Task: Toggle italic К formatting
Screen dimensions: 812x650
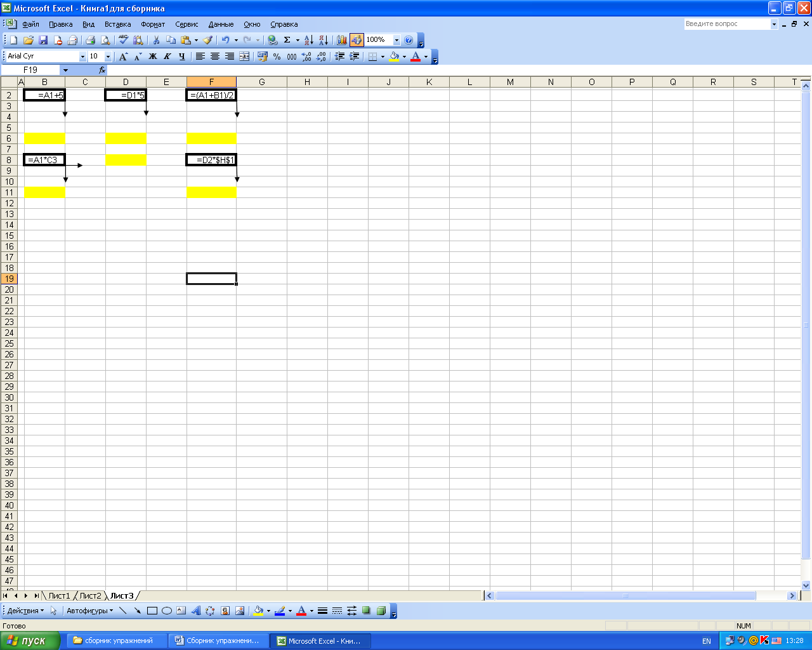Action: coord(167,56)
